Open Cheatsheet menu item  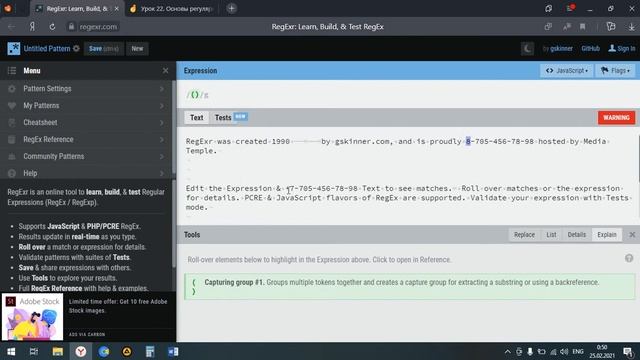(86, 122)
